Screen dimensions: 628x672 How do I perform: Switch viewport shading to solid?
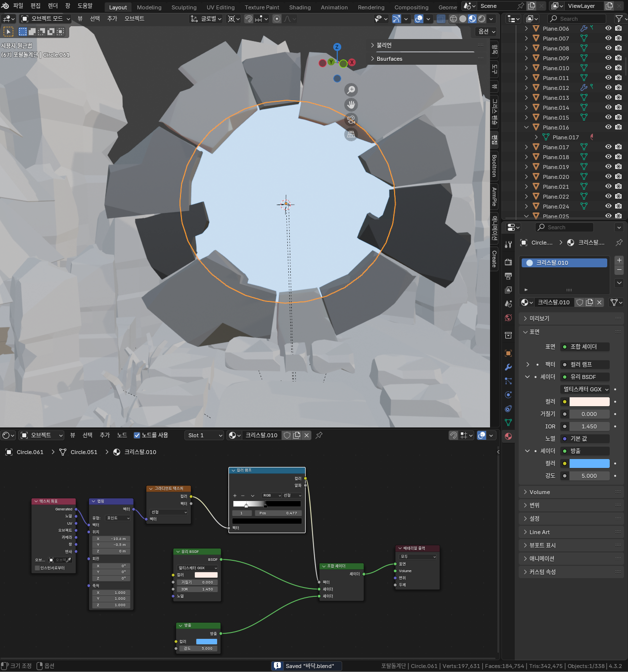[x=462, y=19]
